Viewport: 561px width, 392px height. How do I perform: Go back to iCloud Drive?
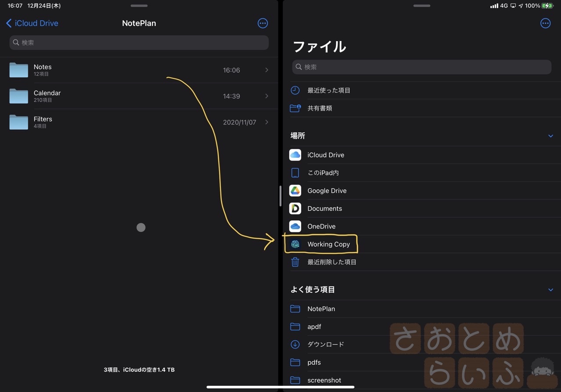[32, 23]
